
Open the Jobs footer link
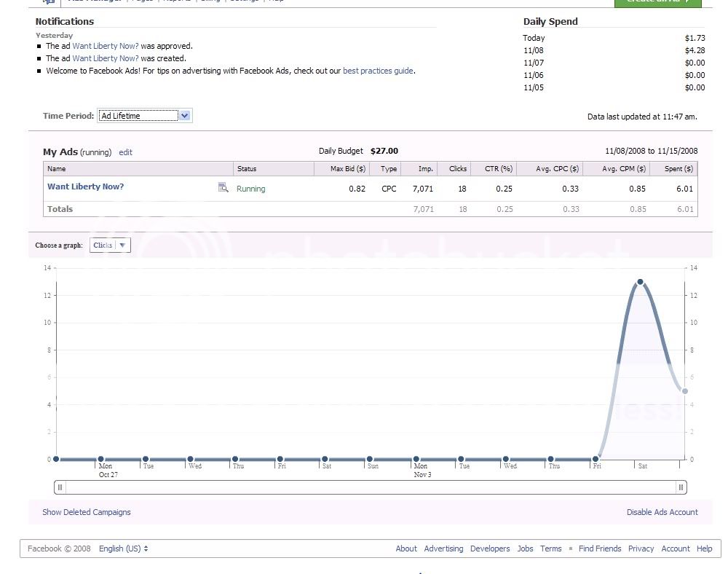pyautogui.click(x=525, y=549)
